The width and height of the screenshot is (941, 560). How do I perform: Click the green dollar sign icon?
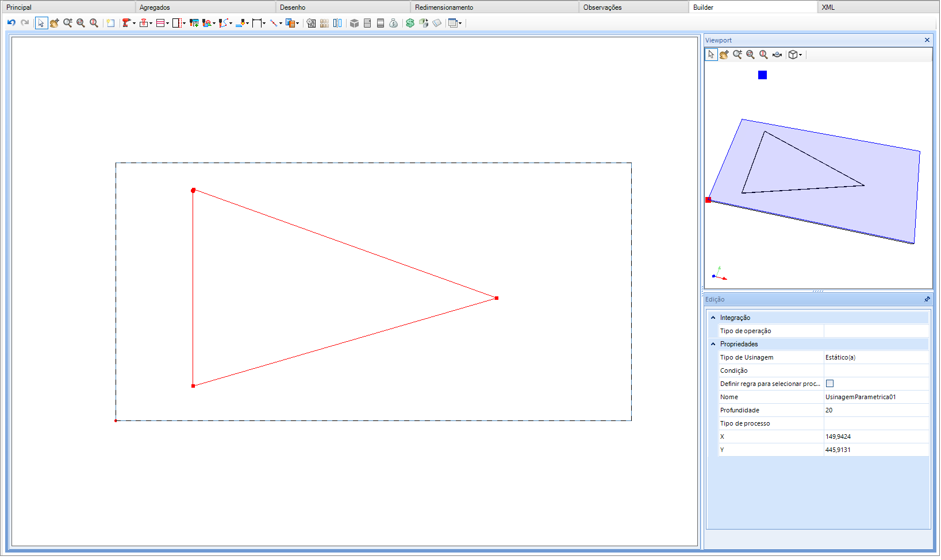[410, 23]
